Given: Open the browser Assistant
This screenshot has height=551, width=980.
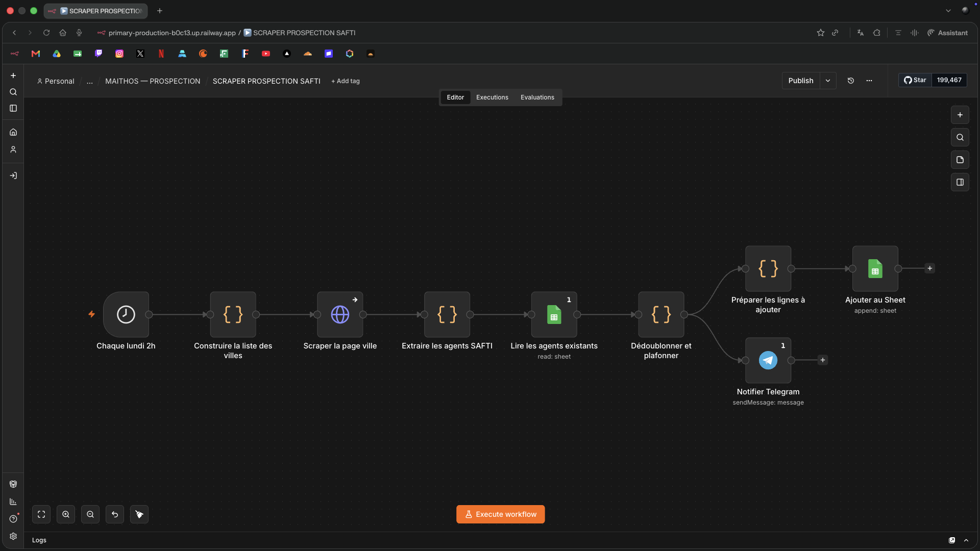Looking at the screenshot, I should click(x=947, y=33).
